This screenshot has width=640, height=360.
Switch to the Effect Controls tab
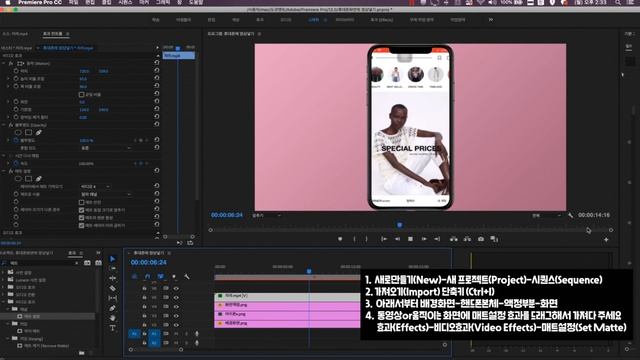point(53,33)
